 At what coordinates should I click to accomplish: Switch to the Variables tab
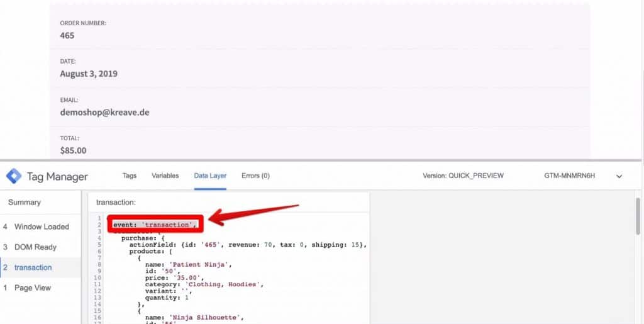click(165, 176)
